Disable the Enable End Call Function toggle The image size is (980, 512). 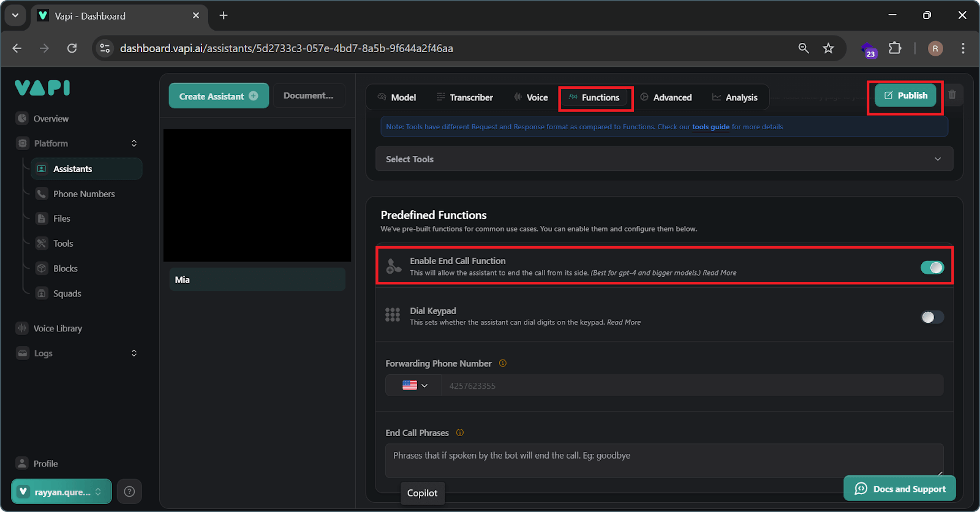(932, 268)
